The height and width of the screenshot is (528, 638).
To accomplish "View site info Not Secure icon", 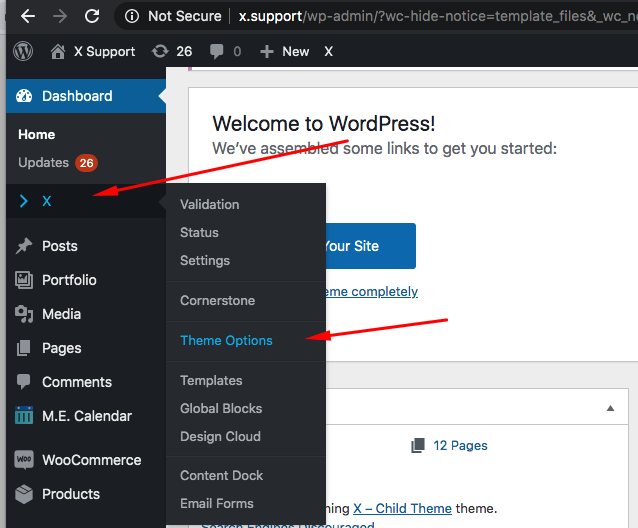I will pos(132,16).
